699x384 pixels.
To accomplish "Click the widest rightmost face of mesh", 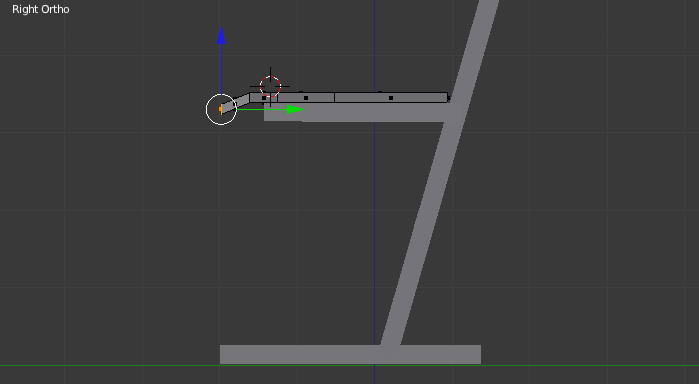I will [391, 98].
